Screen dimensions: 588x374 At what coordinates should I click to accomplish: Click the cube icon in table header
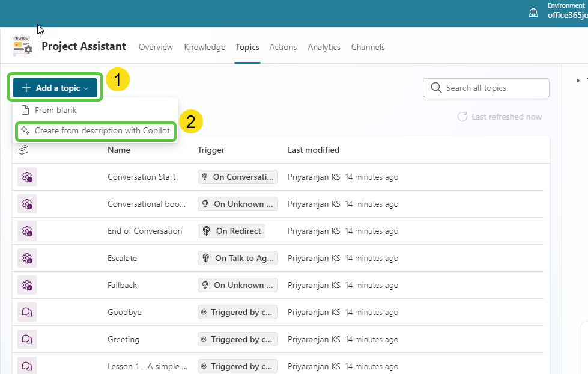click(22, 150)
